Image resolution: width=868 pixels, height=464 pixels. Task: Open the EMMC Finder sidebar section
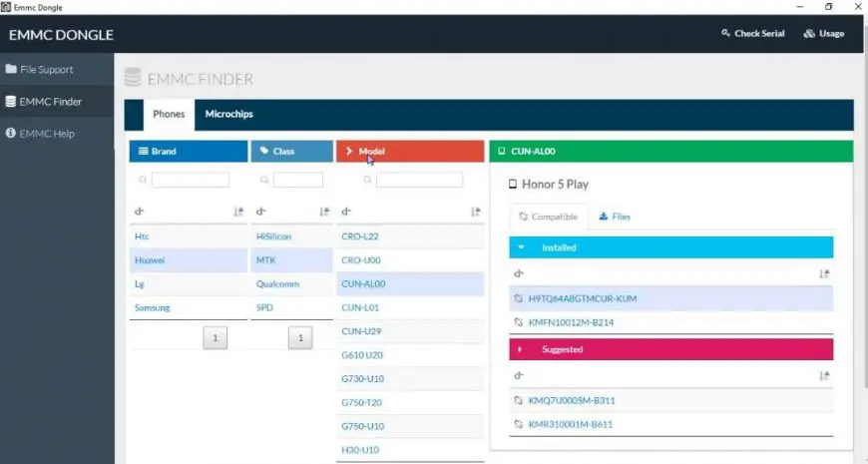[x=44, y=102]
